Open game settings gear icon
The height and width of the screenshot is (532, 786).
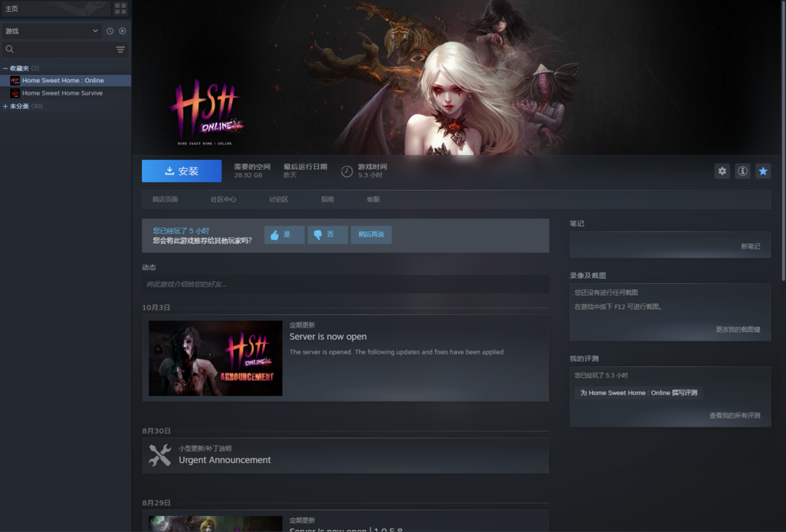722,171
